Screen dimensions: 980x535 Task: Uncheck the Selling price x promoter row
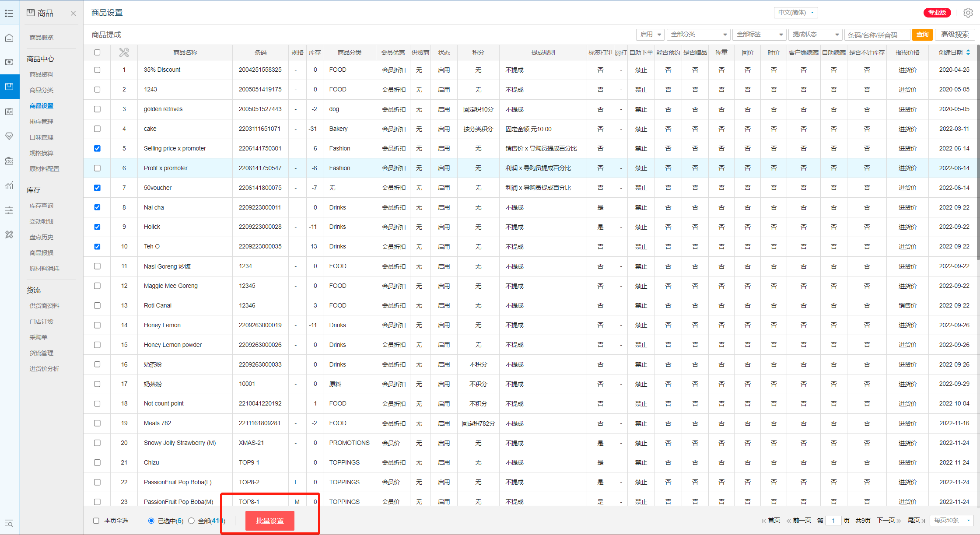[x=97, y=148]
